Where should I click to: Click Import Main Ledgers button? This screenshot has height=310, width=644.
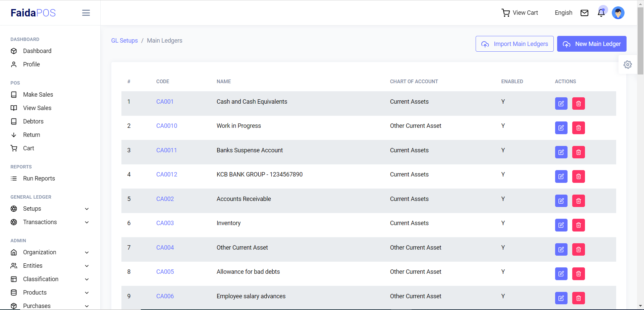click(514, 44)
